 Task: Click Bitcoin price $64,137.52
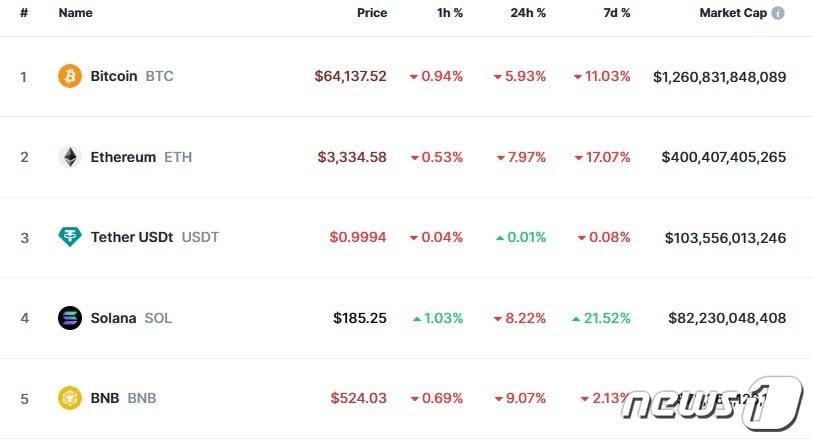point(350,76)
